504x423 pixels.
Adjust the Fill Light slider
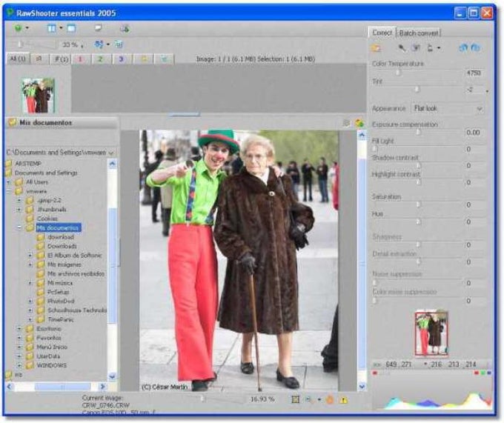375,148
